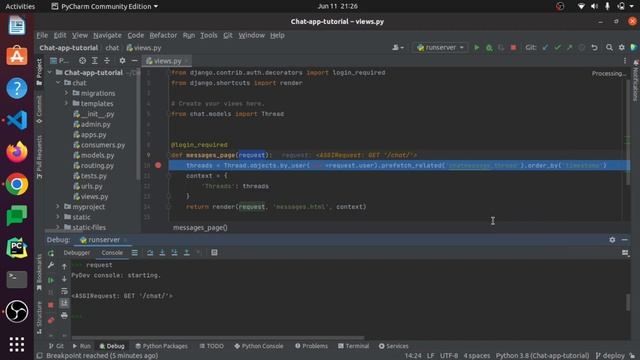
Task: Open PyCharm Community Edition app menu dropdown
Action: click(105, 7)
